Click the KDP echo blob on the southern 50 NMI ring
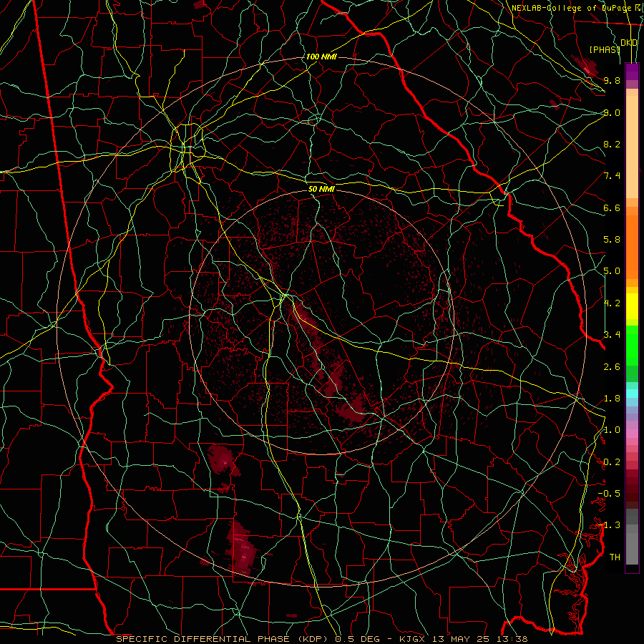Screen dimensions: 644x644 351,409
